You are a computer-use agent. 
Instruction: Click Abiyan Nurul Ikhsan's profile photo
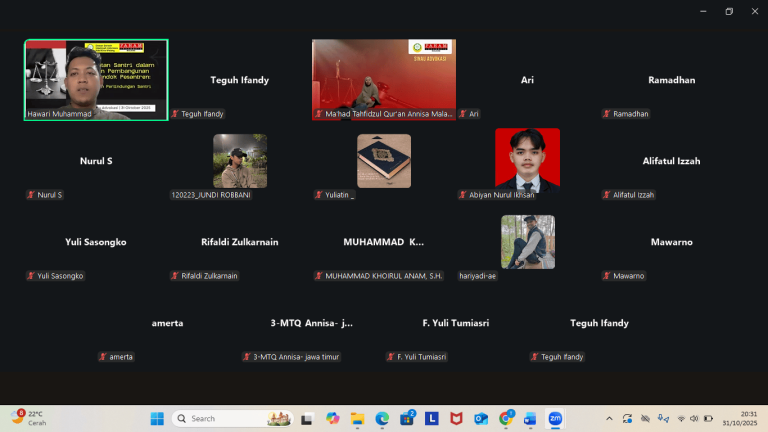click(x=527, y=160)
